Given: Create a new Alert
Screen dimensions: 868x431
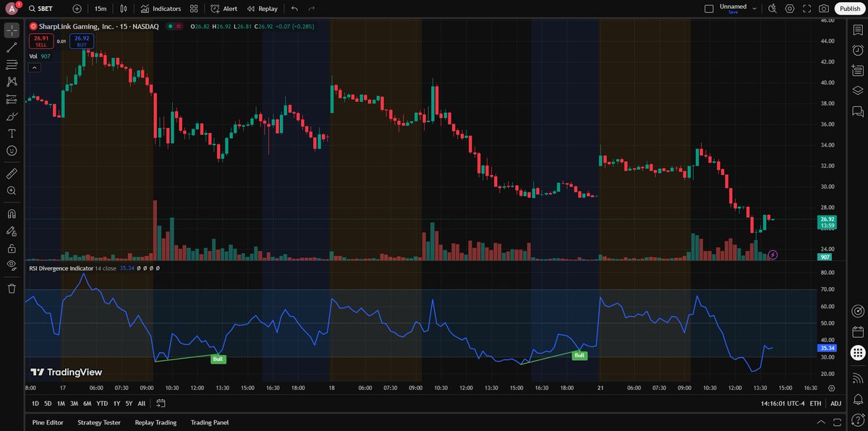Looking at the screenshot, I should coord(224,9).
